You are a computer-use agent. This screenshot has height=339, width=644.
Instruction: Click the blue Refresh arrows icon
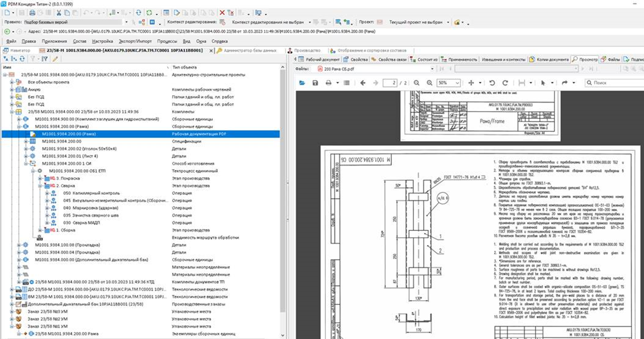[x=139, y=13]
